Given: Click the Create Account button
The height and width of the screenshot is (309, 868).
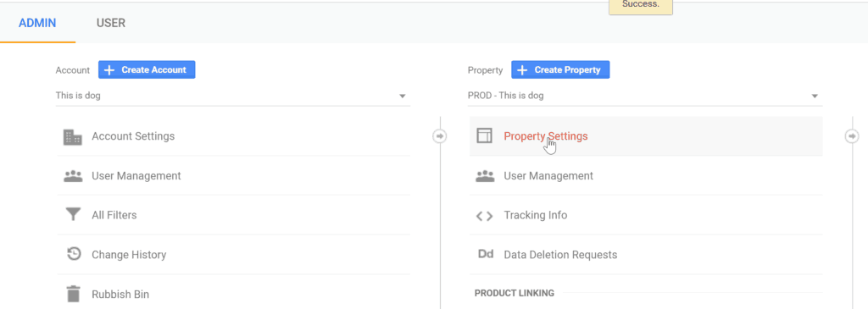Looking at the screenshot, I should coord(147,70).
